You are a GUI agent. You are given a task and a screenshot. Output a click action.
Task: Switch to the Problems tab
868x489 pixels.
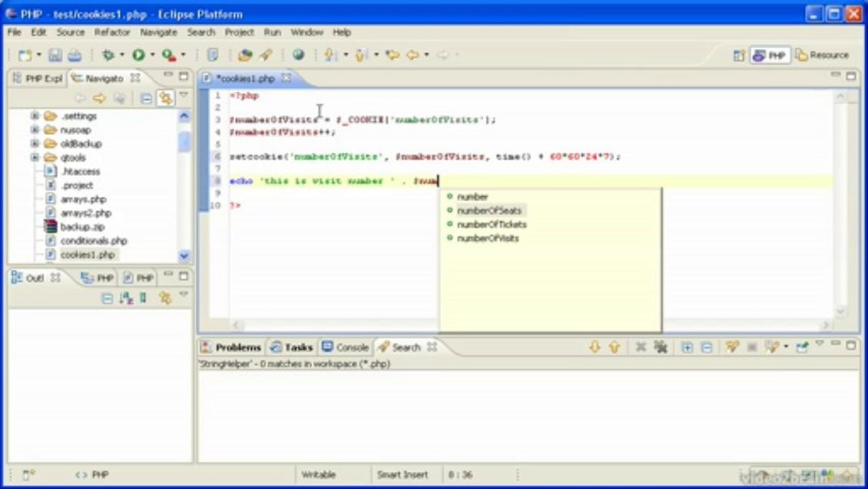pos(231,347)
